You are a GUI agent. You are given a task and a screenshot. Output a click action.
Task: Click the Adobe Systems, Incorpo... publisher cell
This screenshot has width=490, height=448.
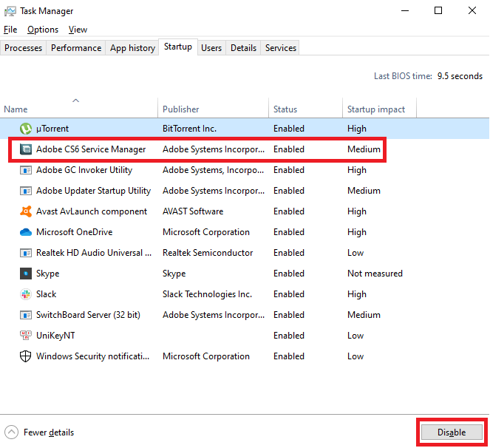214,170
